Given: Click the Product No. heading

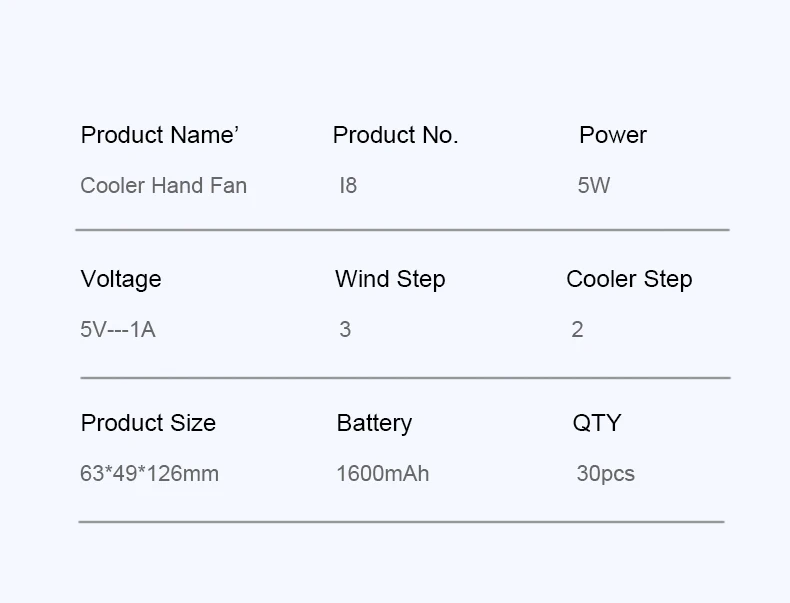Looking at the screenshot, I should click(395, 135).
